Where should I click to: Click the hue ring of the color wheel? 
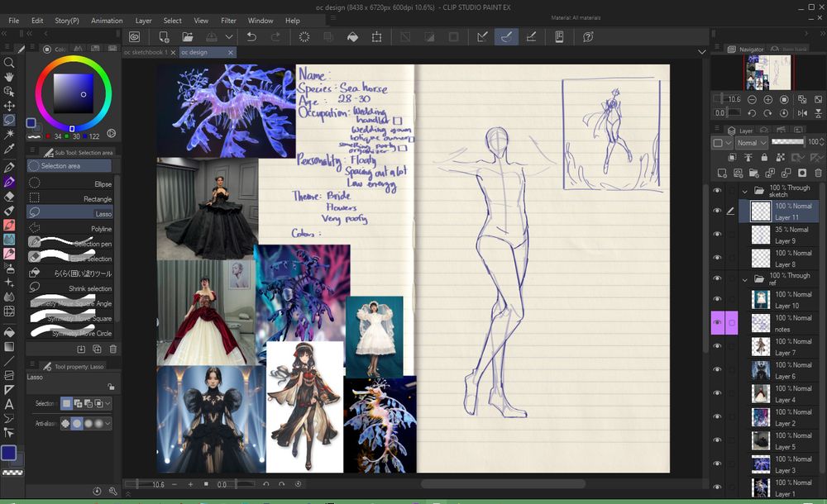pos(72,59)
